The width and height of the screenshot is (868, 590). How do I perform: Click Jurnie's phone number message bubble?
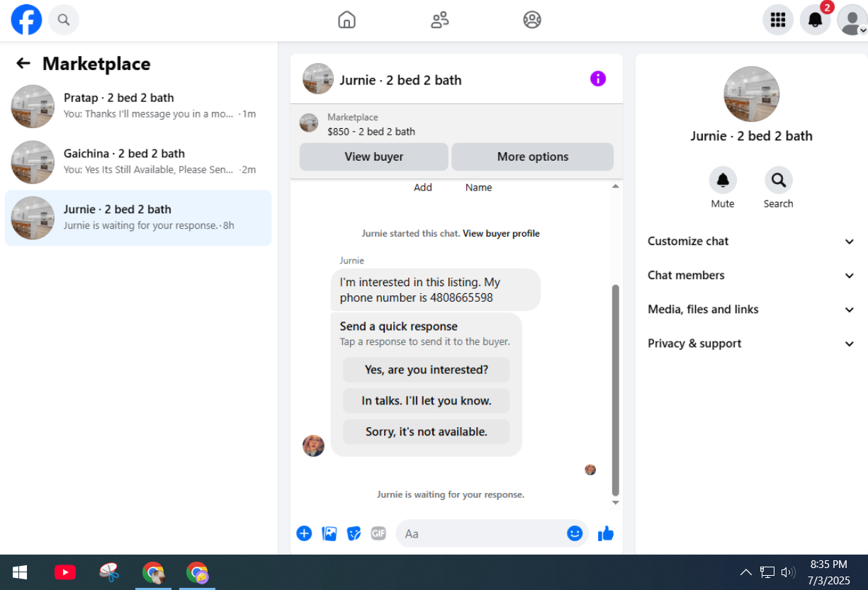[x=435, y=290]
